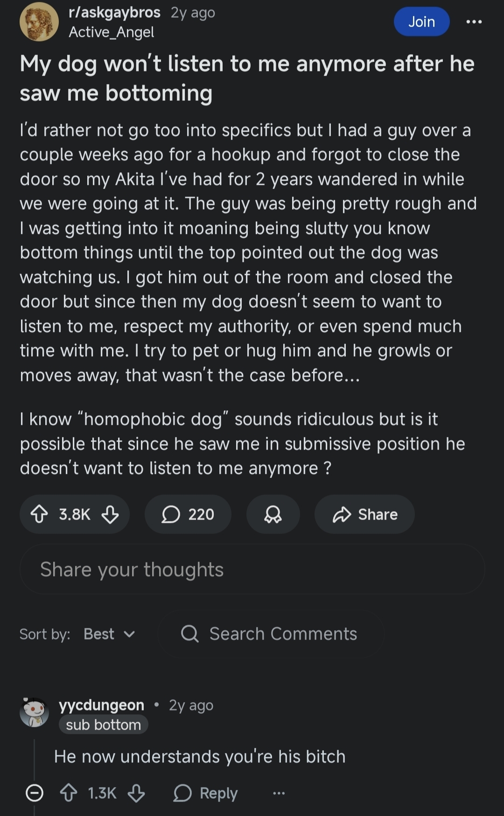Give an award to the post
504x816 pixels.
coord(273,514)
